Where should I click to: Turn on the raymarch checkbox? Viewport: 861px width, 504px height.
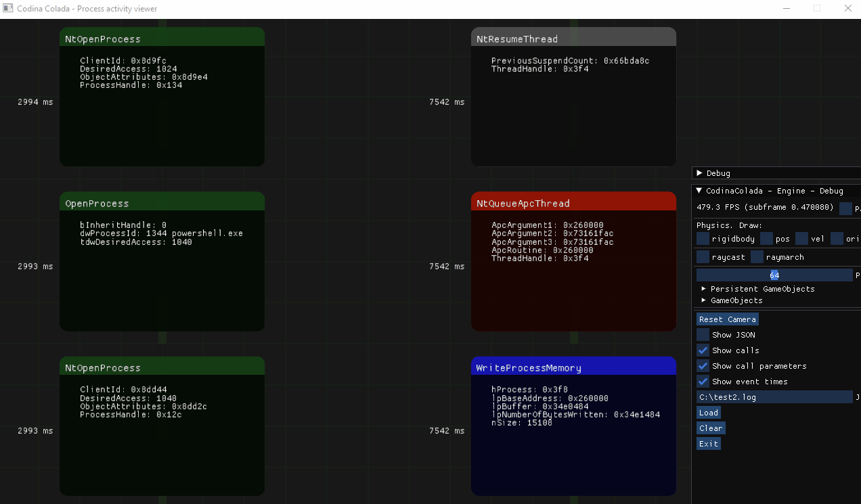pos(757,257)
